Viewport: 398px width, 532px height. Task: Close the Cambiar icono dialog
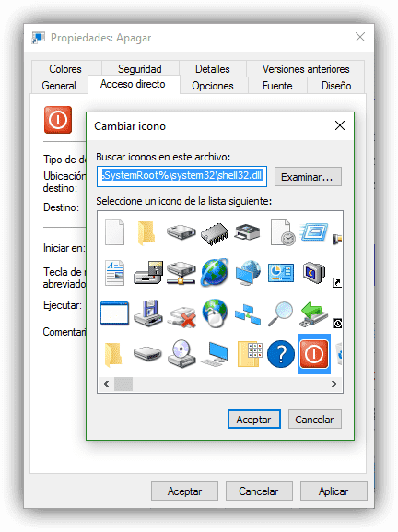point(340,125)
